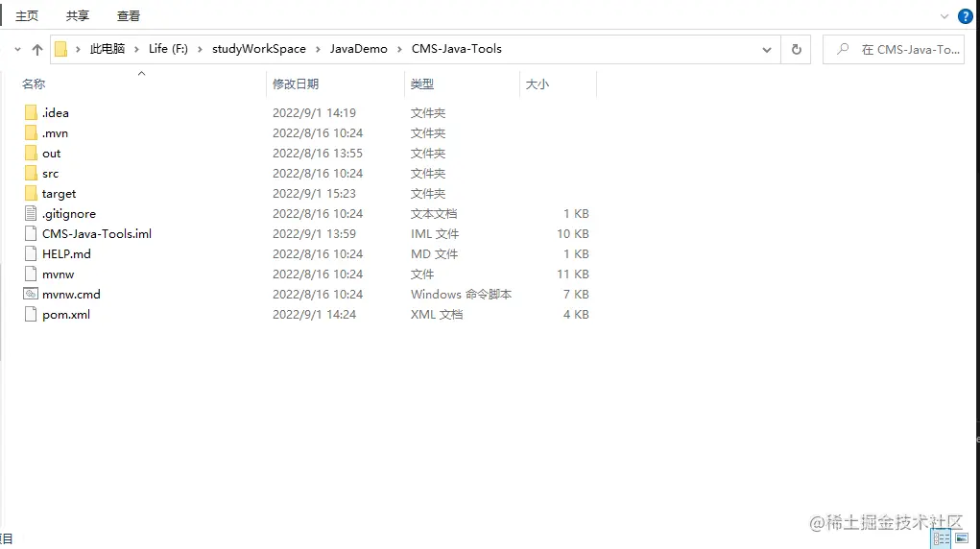This screenshot has width=980, height=549.
Task: Switch to details view layout icon
Action: (x=942, y=538)
